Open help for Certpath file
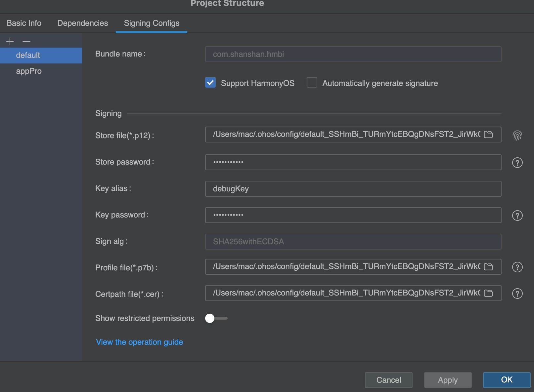 coord(517,294)
